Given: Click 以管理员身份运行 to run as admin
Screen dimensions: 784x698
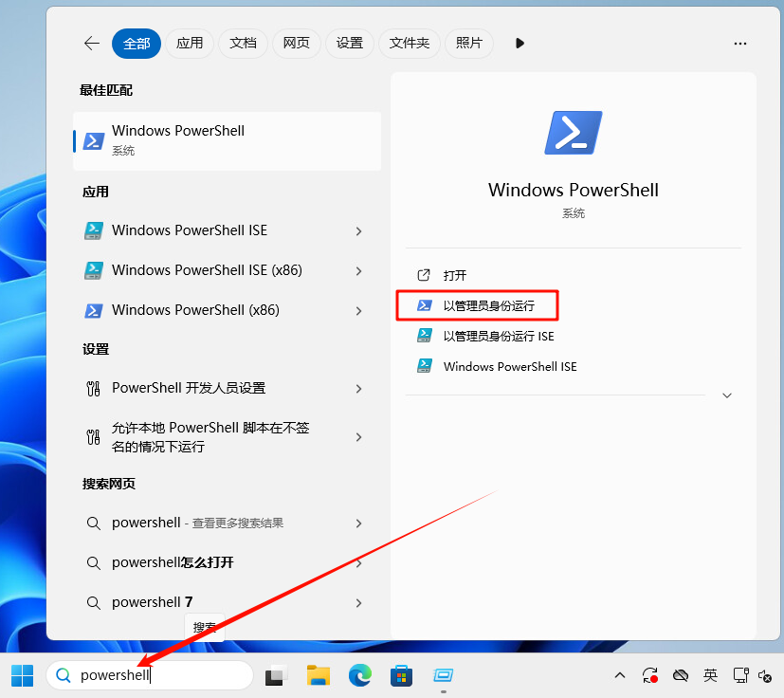Looking at the screenshot, I should pyautogui.click(x=488, y=305).
